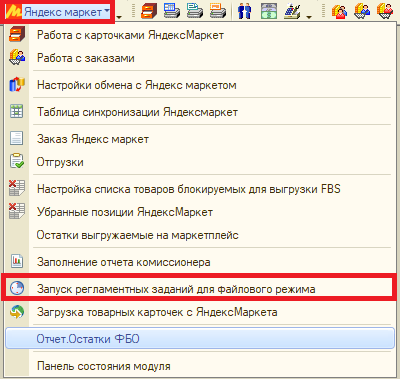Click the cart icon with the blue-shirt person

362,11
